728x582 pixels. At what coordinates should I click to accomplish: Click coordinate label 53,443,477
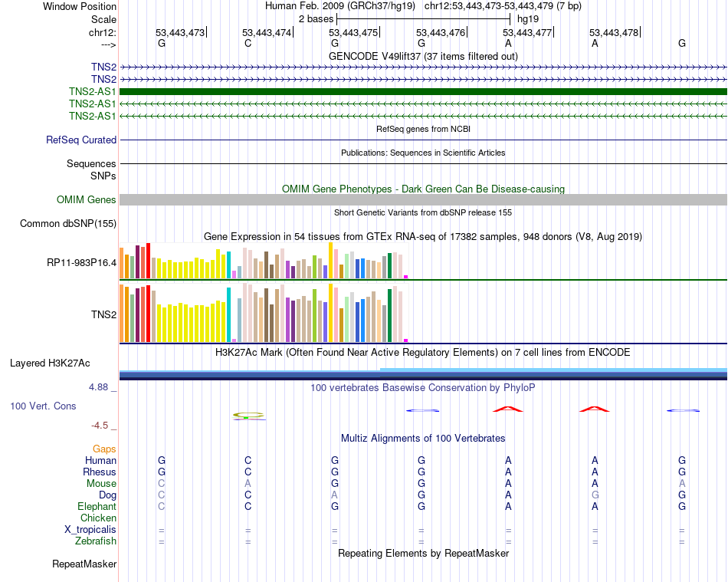click(x=527, y=32)
